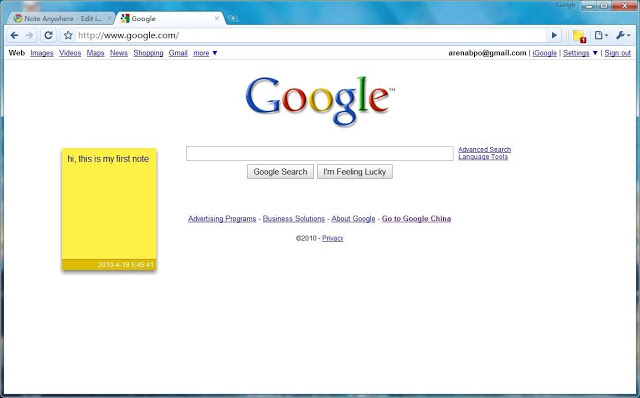
Task: Click Sign out
Action: [x=618, y=53]
